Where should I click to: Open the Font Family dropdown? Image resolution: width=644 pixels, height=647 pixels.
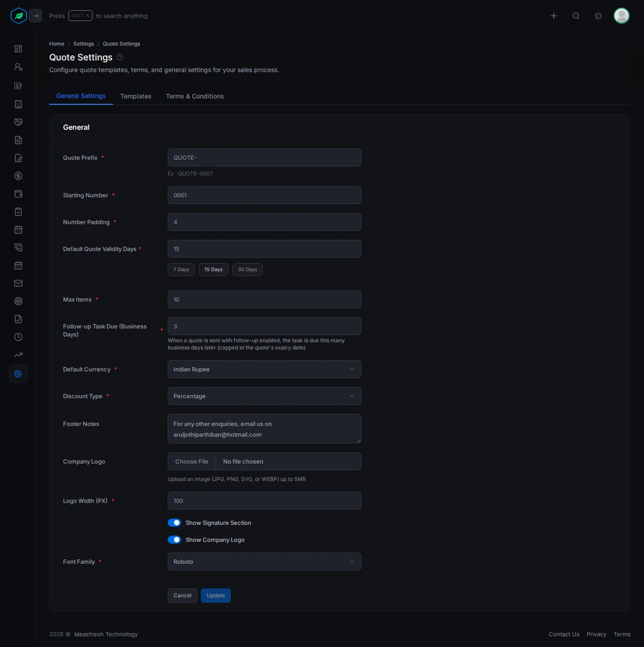(264, 562)
